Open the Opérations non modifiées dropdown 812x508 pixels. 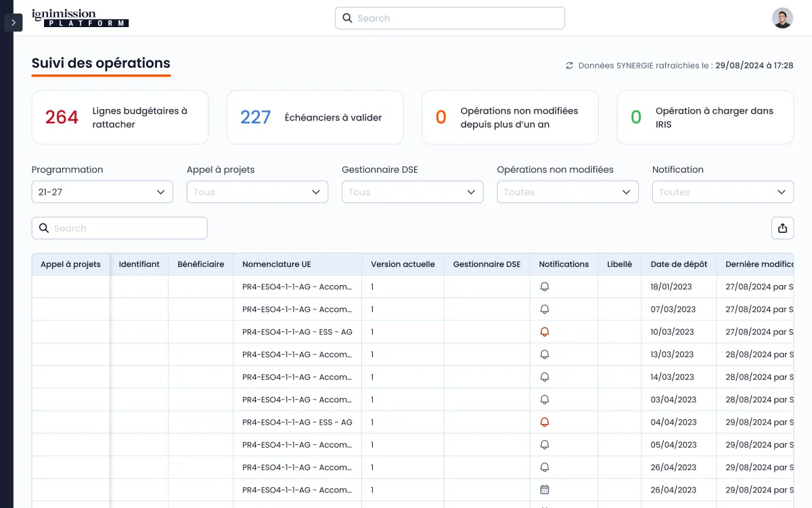pyautogui.click(x=567, y=192)
